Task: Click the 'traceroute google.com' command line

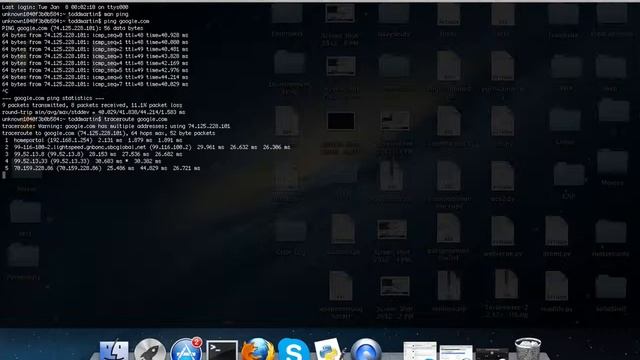Action: pyautogui.click(x=84, y=119)
